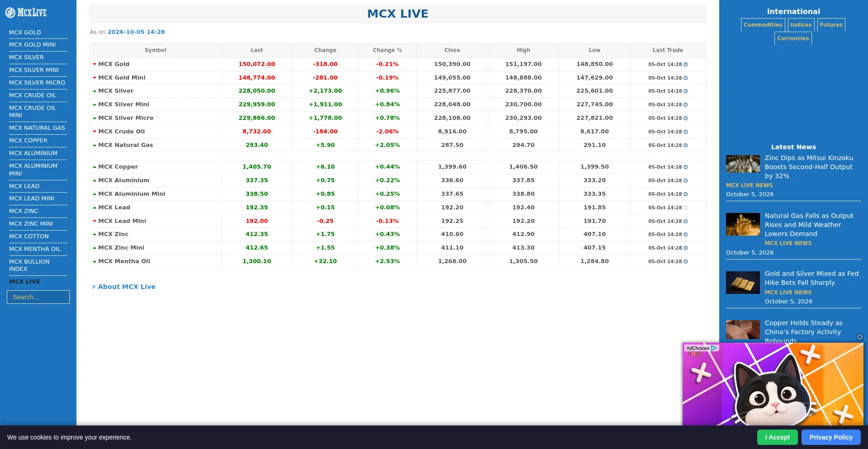Image resolution: width=868 pixels, height=449 pixels.
Task: Select MCX NATURAL GAS in the sidebar
Action: 37,128
